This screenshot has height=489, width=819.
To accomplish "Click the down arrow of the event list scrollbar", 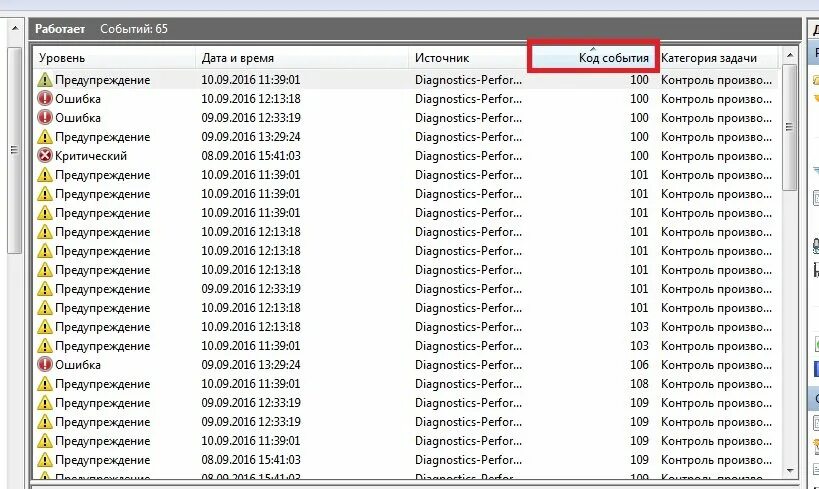I will click(790, 471).
